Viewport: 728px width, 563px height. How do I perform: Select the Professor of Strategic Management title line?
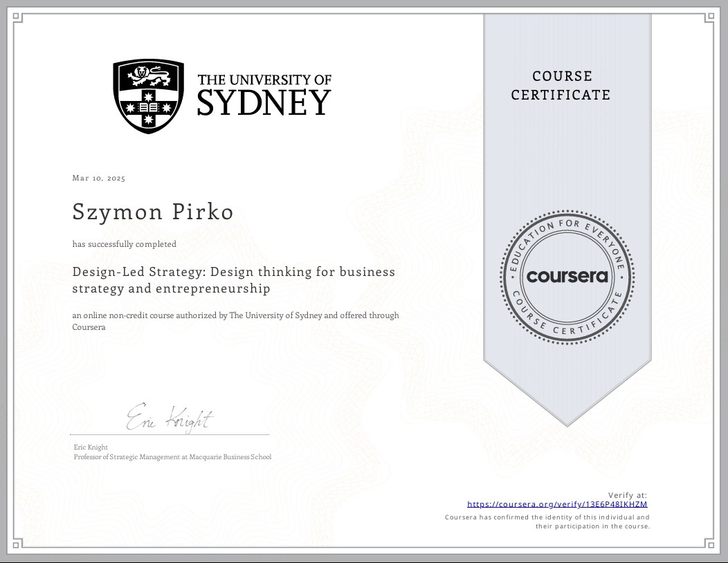(x=171, y=456)
